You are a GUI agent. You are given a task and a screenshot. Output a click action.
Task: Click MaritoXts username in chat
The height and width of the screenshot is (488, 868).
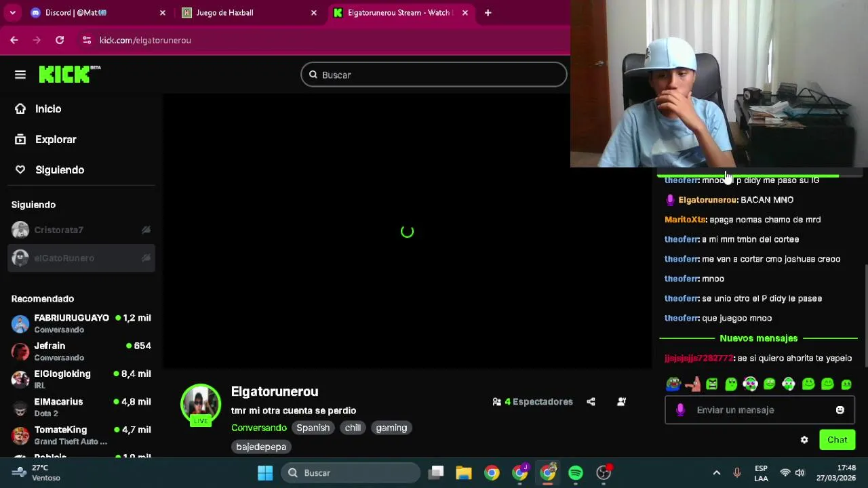[x=685, y=220]
